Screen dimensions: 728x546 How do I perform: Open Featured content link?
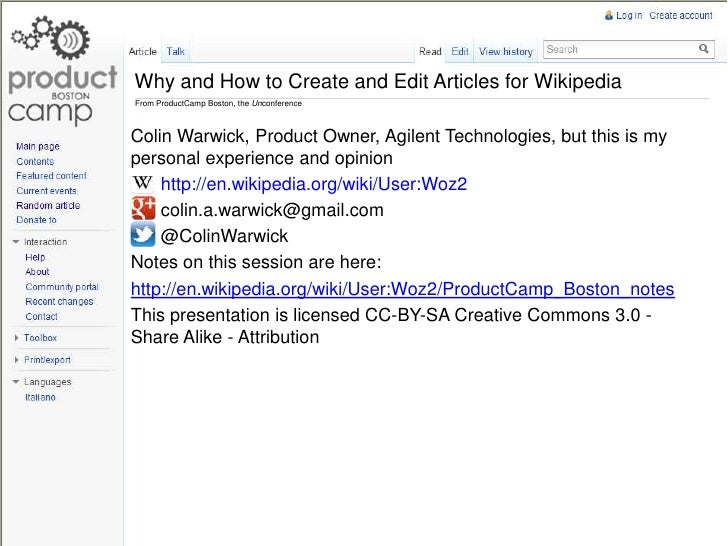[x=52, y=176]
